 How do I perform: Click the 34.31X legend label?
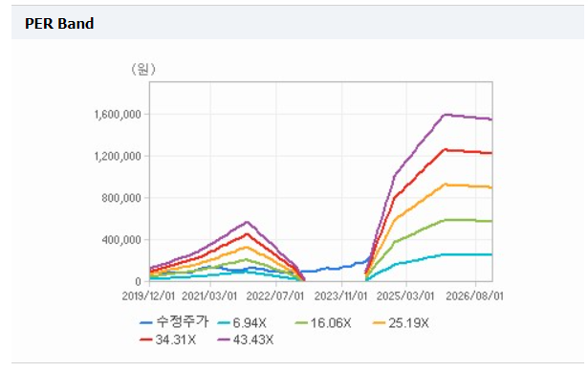tap(176, 339)
